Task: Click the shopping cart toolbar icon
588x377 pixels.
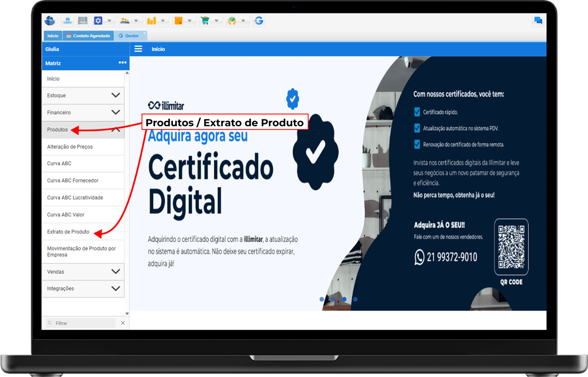Action: (205, 21)
